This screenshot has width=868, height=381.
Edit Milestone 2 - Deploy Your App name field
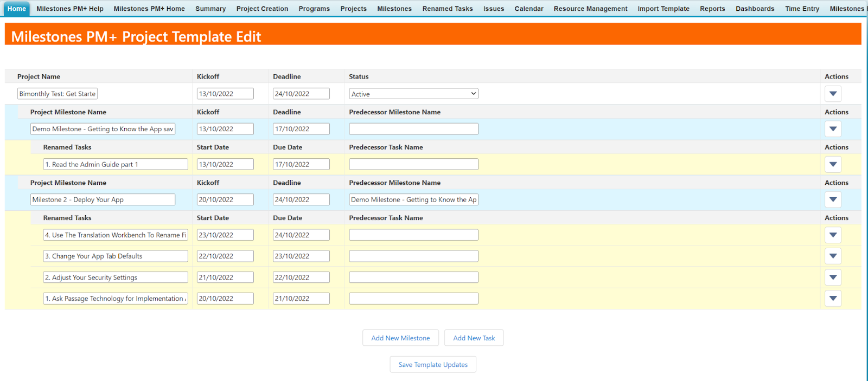point(103,199)
